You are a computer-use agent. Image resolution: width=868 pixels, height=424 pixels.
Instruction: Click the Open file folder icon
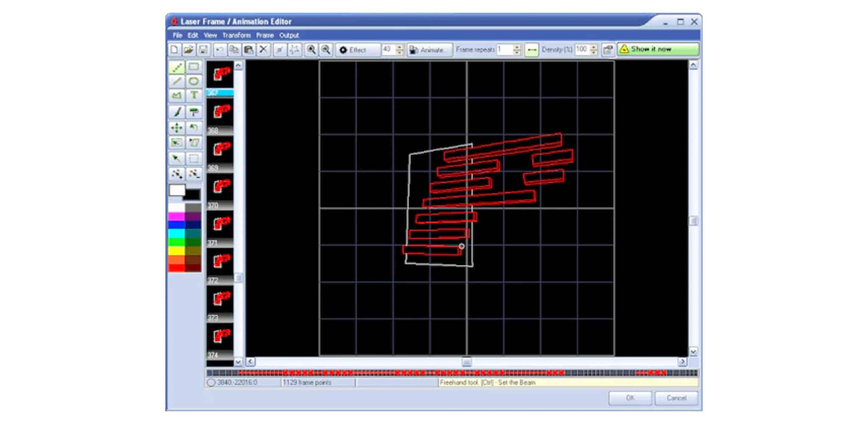[x=189, y=50]
